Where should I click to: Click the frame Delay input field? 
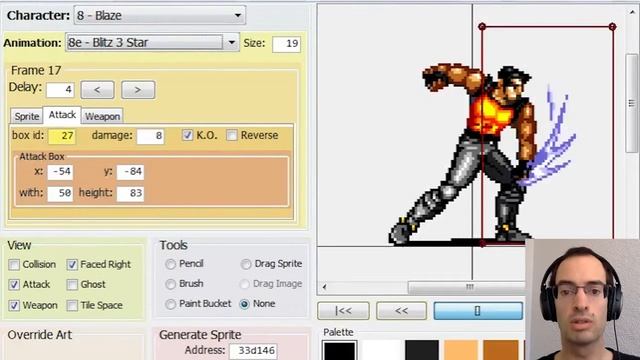60,89
